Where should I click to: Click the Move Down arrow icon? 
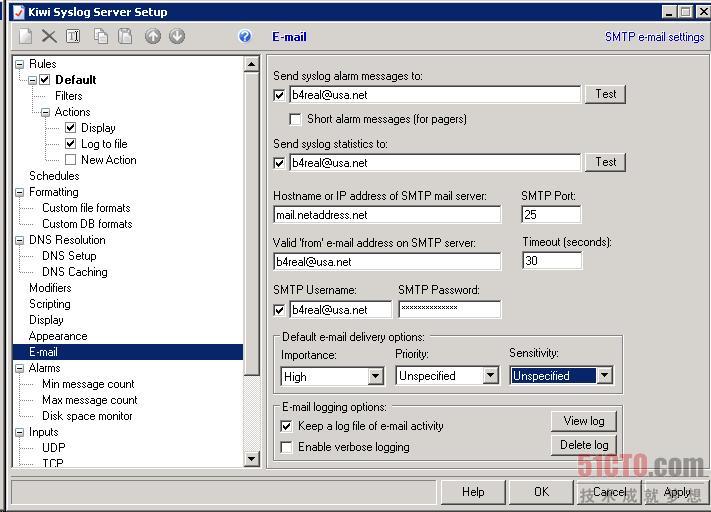(x=177, y=36)
